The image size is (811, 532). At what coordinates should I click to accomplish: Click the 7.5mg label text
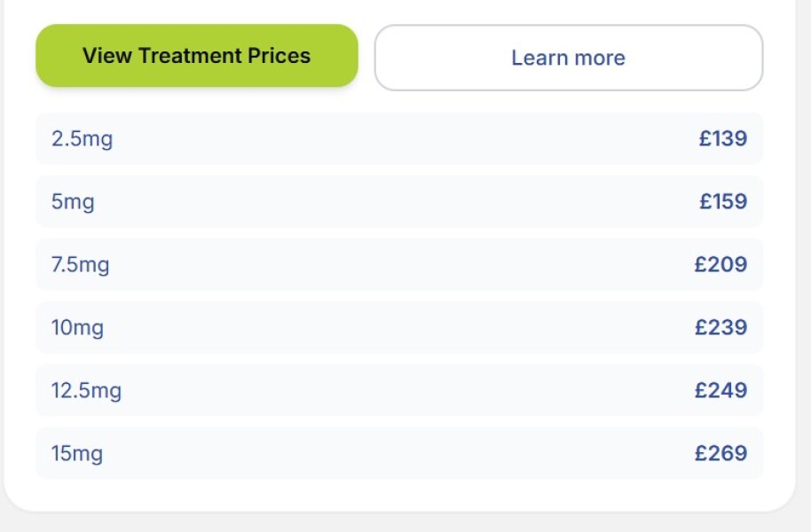(x=80, y=265)
